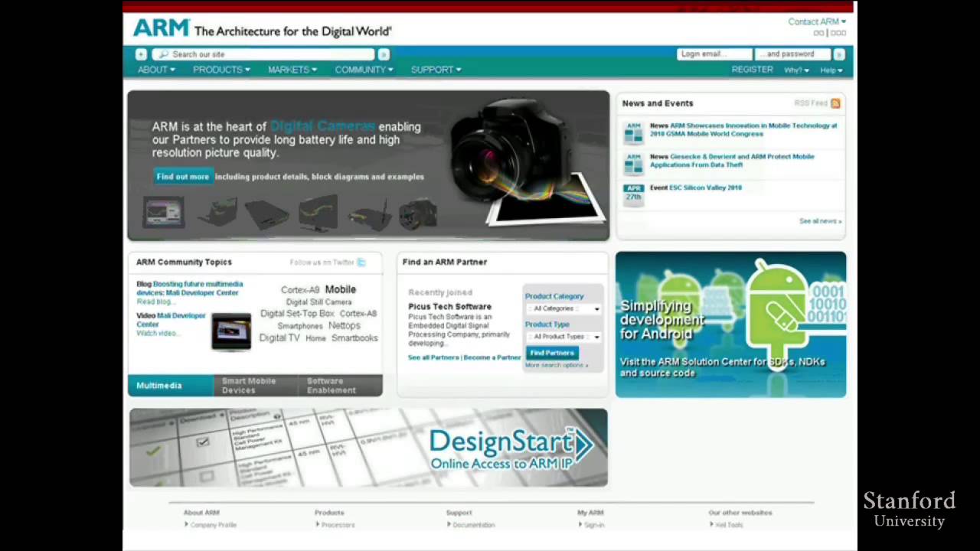Image resolution: width=980 pixels, height=551 pixels.
Task: Switch to the Multimedia tab
Action: (x=170, y=386)
